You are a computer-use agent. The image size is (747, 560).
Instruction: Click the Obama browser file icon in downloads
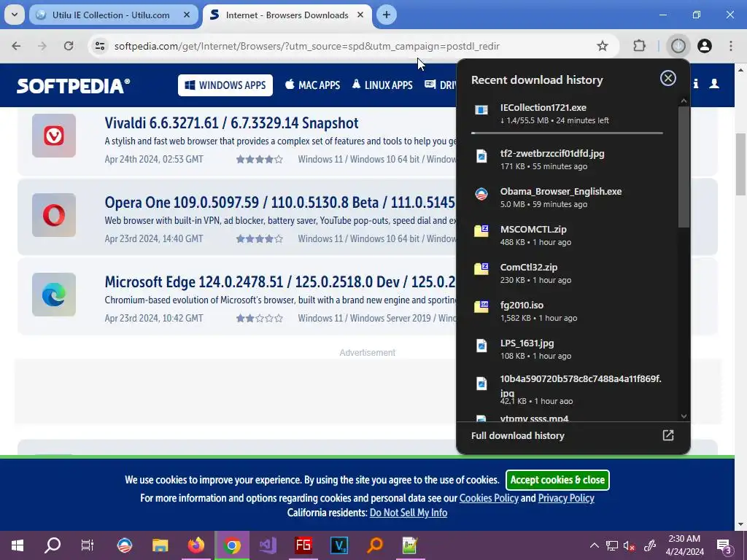pos(481,194)
